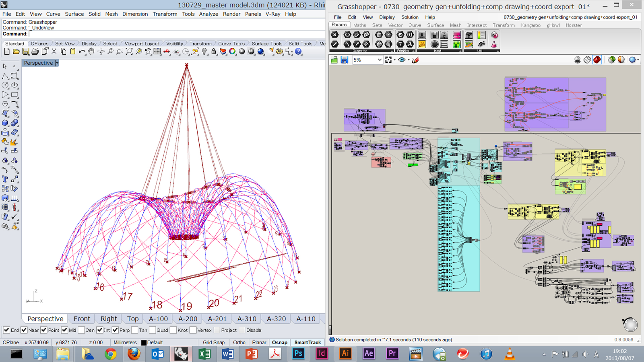Enable the Cen osnap checkbox
This screenshot has height=362, width=644.
[81, 330]
